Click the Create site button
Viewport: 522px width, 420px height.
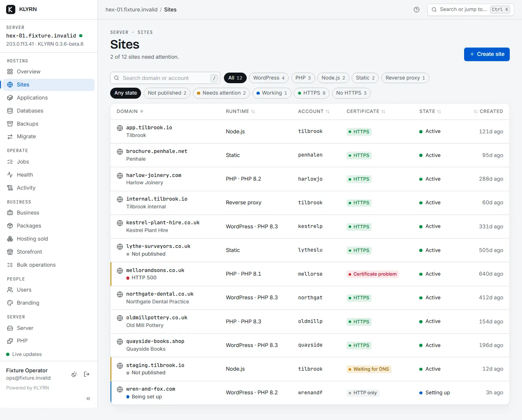(487, 54)
